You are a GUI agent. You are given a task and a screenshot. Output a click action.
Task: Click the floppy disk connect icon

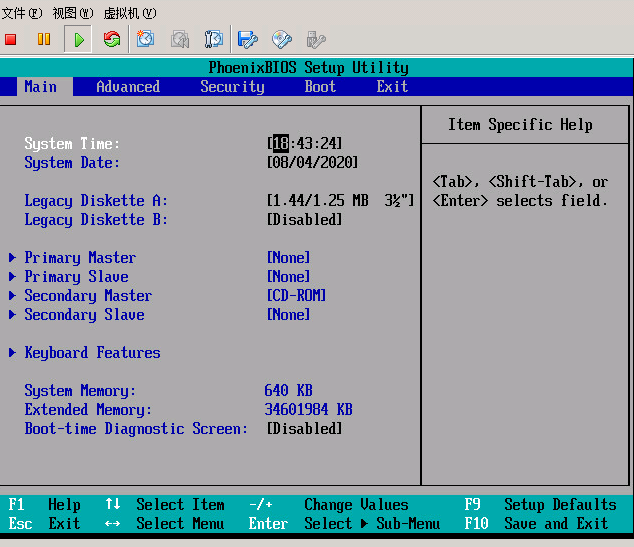247,40
